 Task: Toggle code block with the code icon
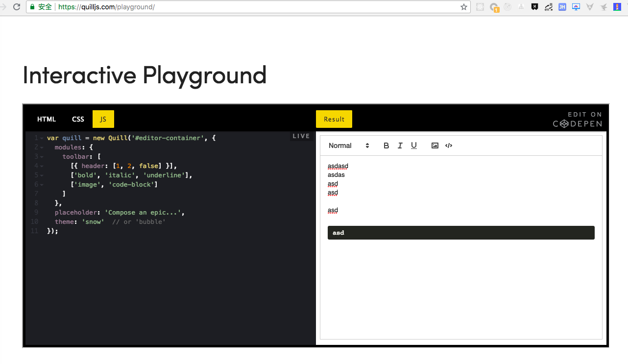pyautogui.click(x=449, y=146)
